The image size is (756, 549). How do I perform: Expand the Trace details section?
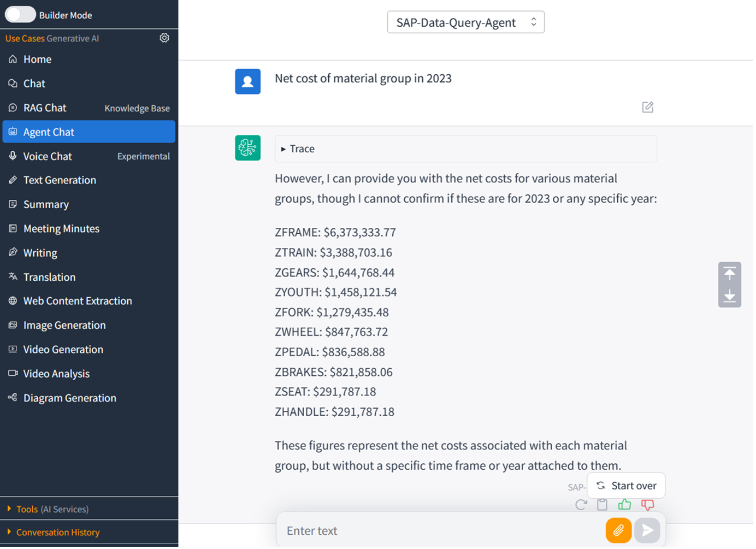[298, 149]
